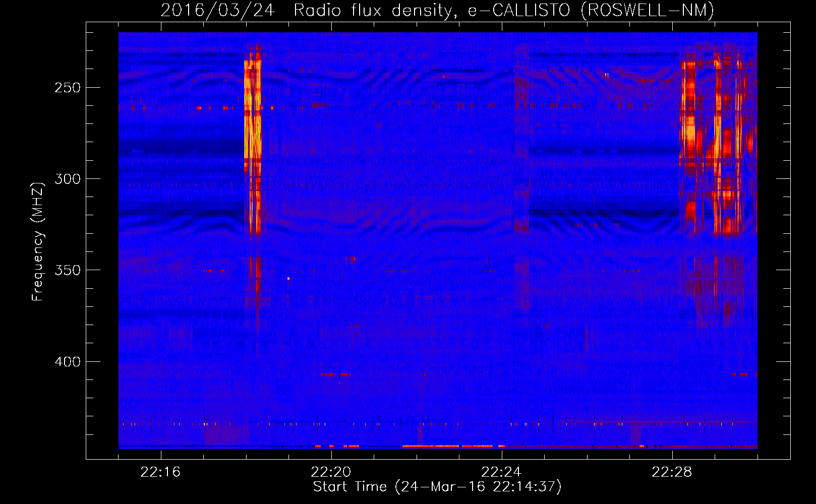This screenshot has height=504, width=816.
Task: Click the 22:16 time tick label
Action: coord(160,472)
